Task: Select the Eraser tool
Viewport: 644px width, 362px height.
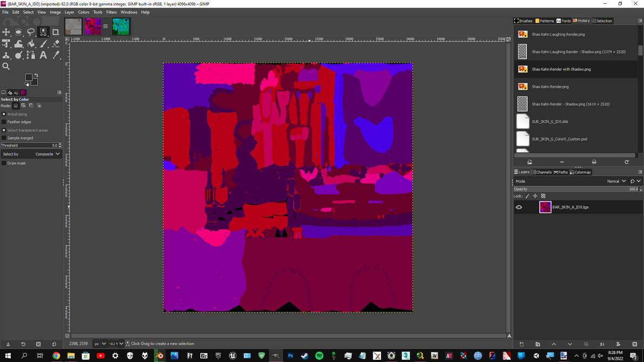Action: [x=56, y=44]
